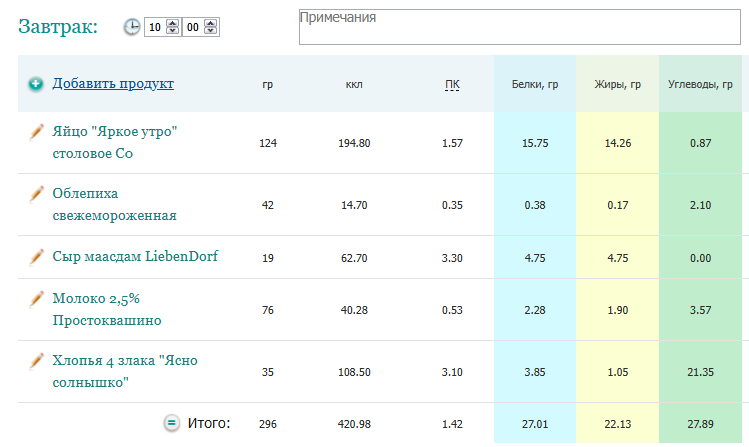This screenshot has width=749, height=447.
Task: Increase the minutes with up arrow
Action: 211,23
